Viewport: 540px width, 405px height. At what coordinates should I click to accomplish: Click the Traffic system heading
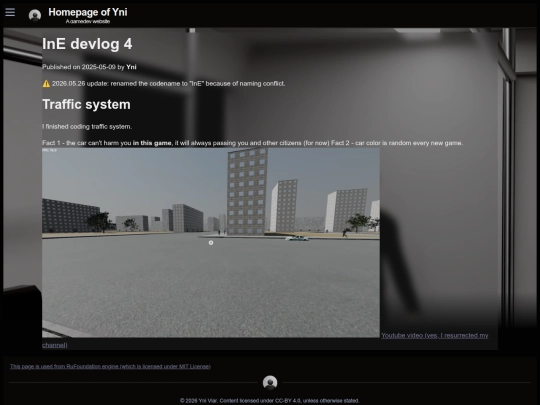click(x=86, y=104)
